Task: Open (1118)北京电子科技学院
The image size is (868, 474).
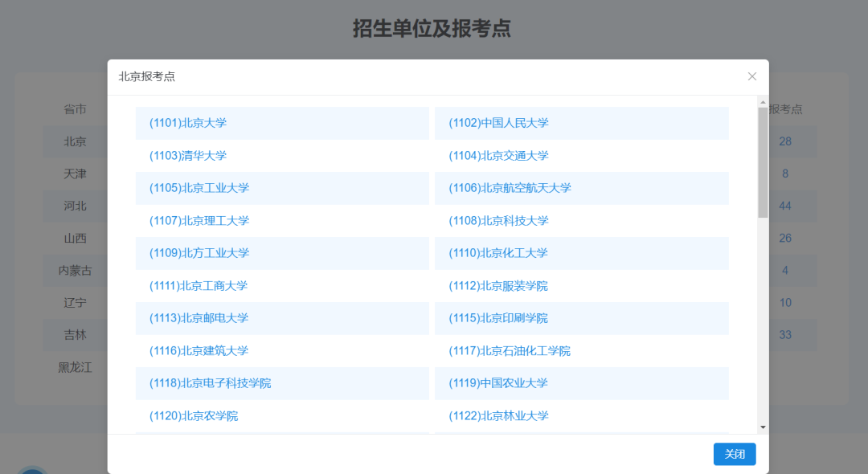Action: coord(211,383)
